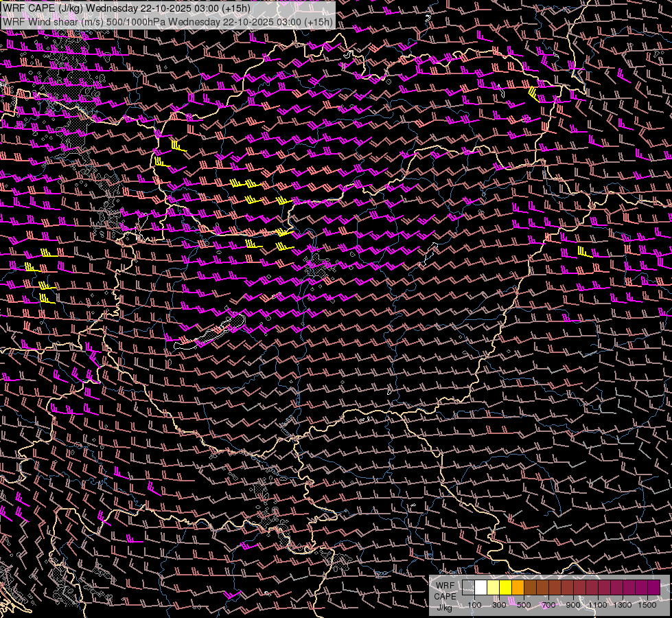
Task: Click the 1100 legend value
Action: pos(598,605)
